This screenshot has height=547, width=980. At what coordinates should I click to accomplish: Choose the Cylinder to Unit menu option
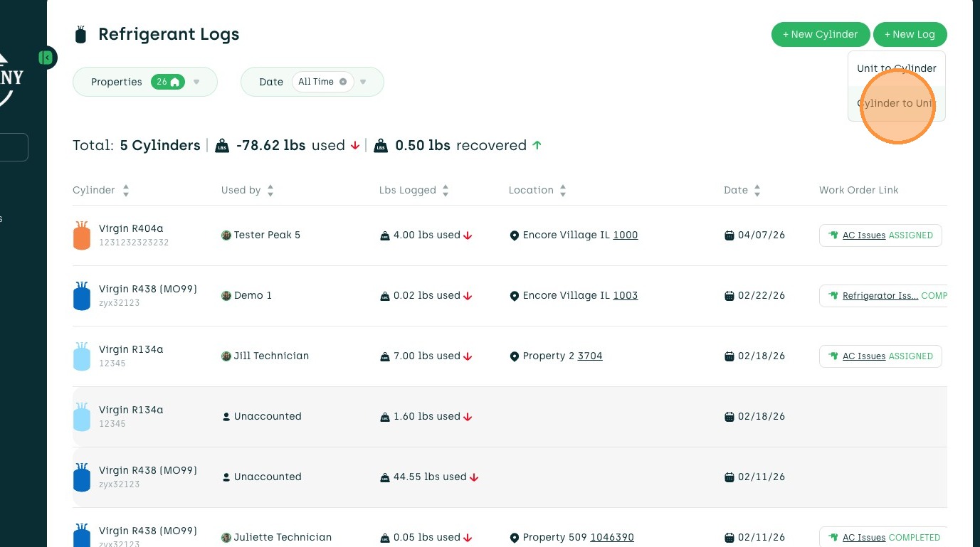896,103
